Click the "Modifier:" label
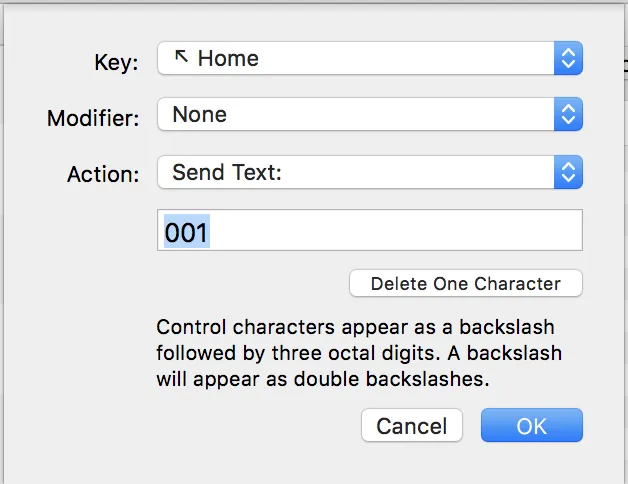Screen dimensions: 628x484 pyautogui.click(x=93, y=118)
